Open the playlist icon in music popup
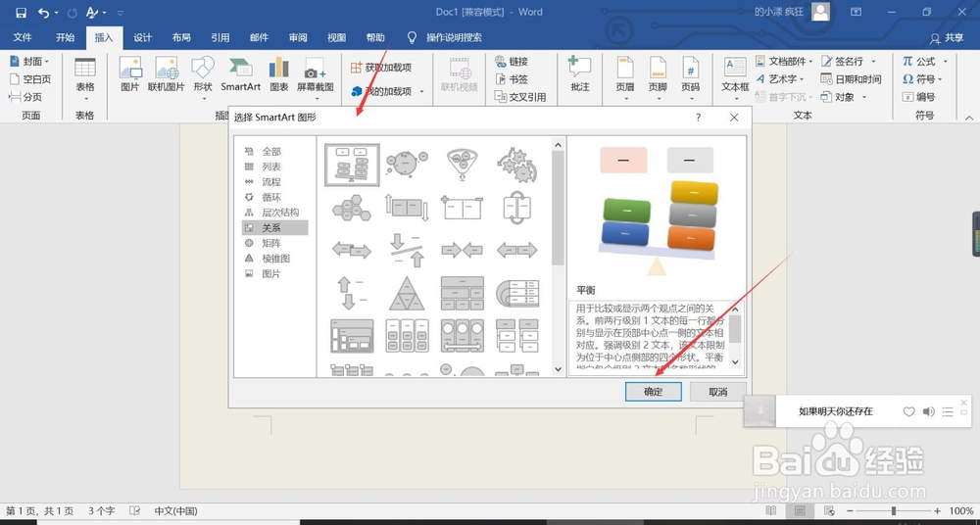Screen dimensions: 980x525 coord(948,411)
